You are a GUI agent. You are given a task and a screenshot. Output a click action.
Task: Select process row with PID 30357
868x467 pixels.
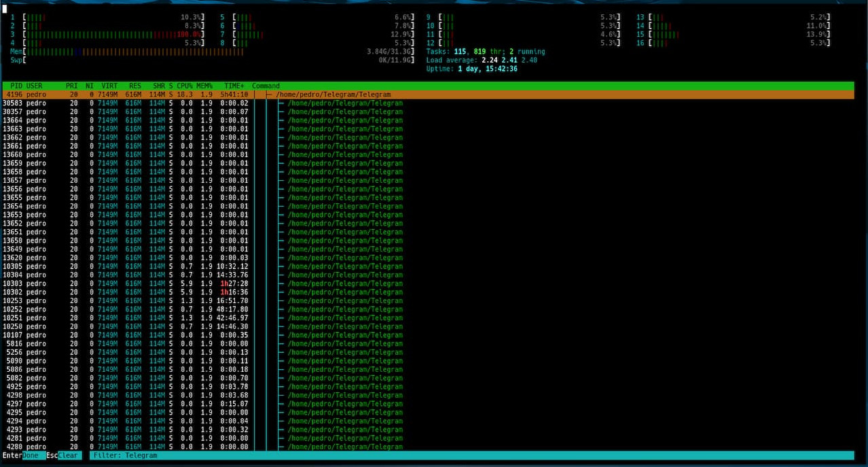click(x=428, y=111)
